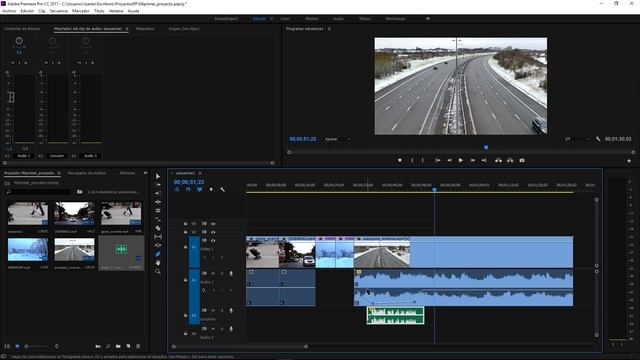Toggle Linked Selection in the timeline
640x360 pixels.
point(200,189)
